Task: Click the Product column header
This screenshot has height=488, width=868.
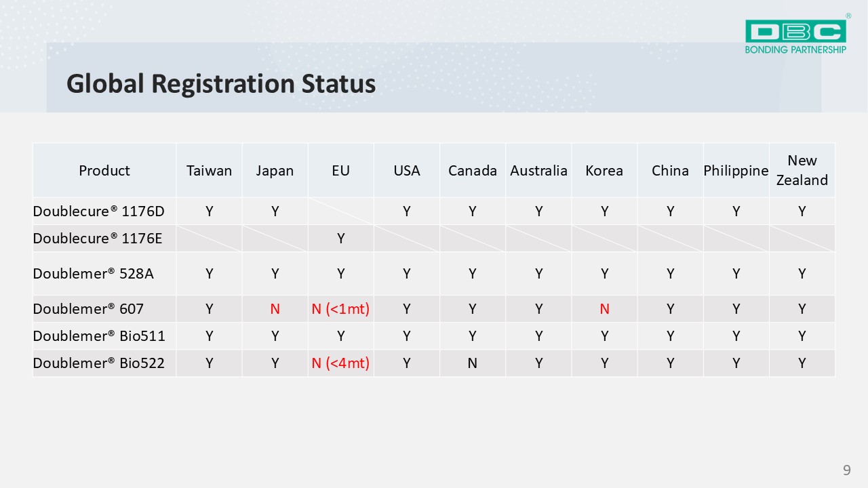Action: 104,171
